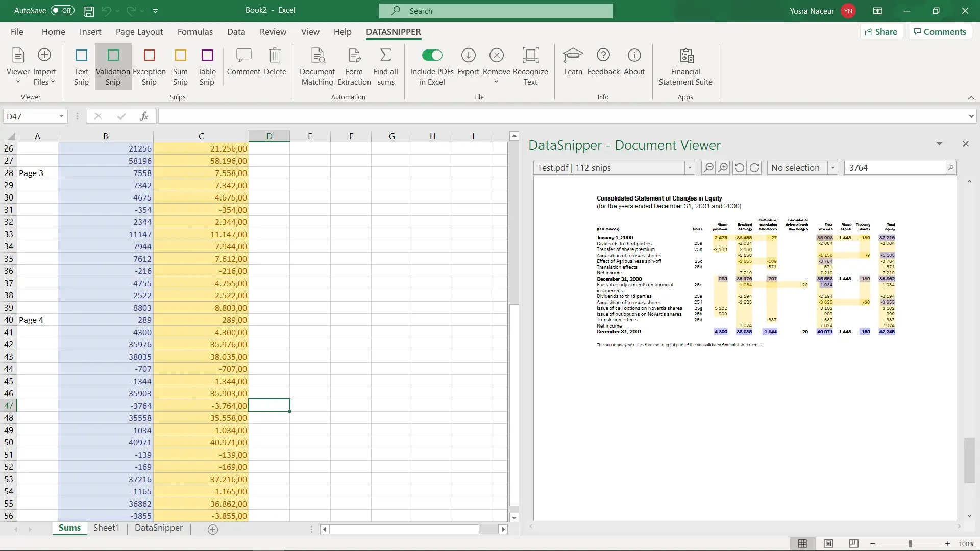The image size is (980, 551).
Task: Run Form Extraction
Action: tap(354, 67)
